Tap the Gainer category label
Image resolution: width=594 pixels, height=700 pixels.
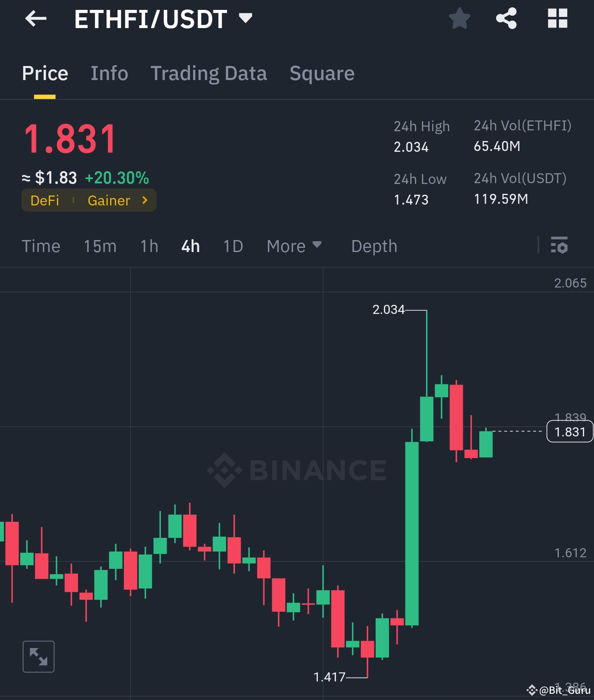(109, 200)
